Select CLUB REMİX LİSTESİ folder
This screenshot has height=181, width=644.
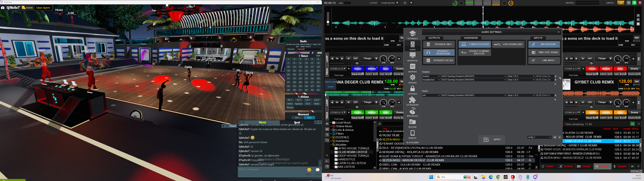pyautogui.click(x=353, y=152)
